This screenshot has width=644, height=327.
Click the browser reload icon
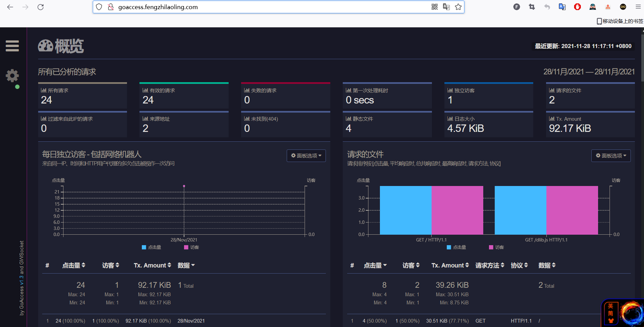(41, 7)
